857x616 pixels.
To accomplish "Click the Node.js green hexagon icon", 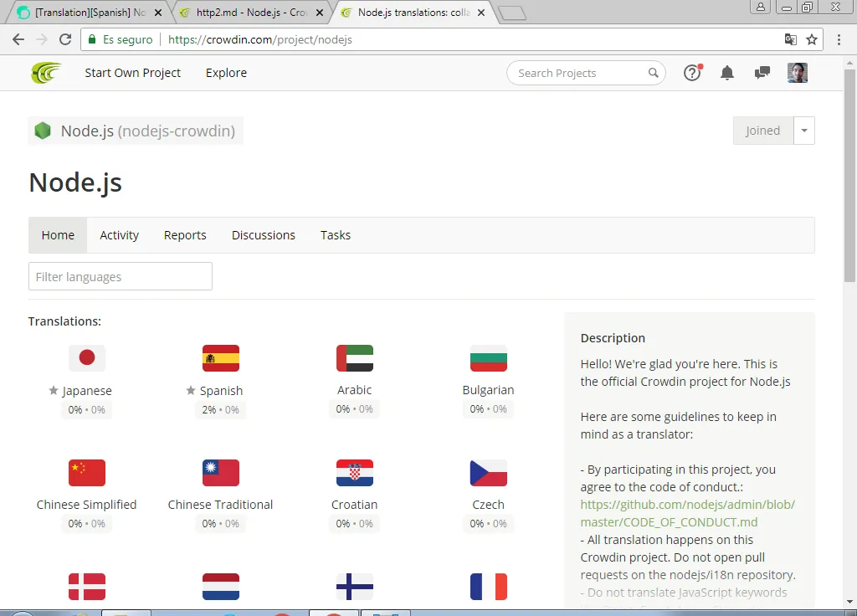I will tap(43, 131).
